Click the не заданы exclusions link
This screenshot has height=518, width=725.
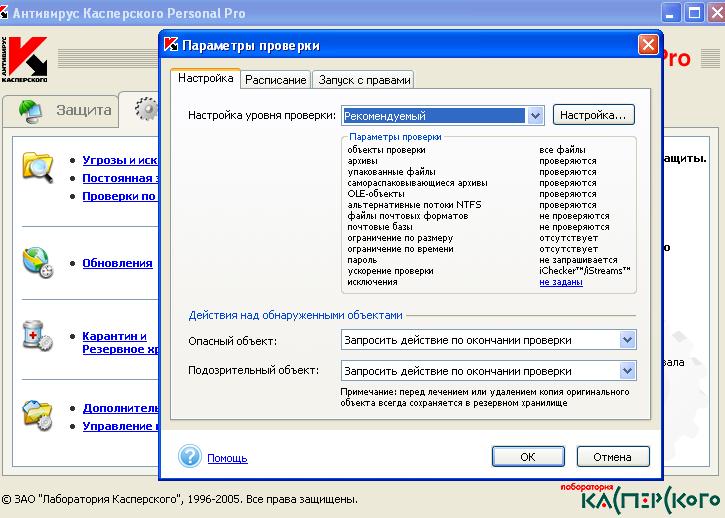tap(561, 282)
